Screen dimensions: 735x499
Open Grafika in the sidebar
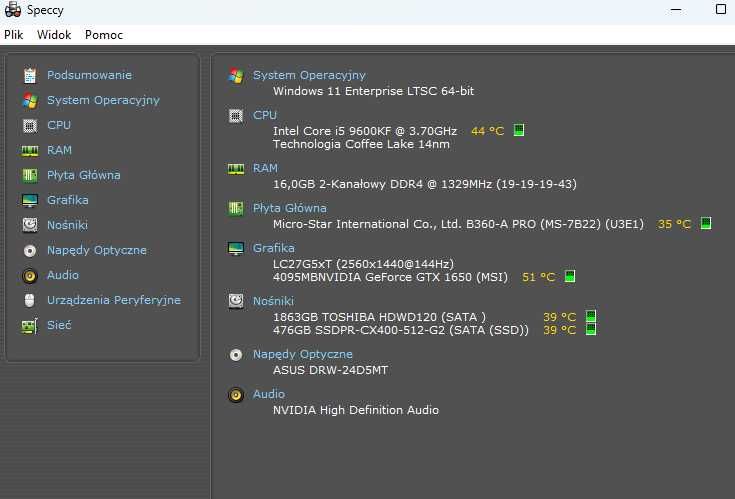point(68,200)
